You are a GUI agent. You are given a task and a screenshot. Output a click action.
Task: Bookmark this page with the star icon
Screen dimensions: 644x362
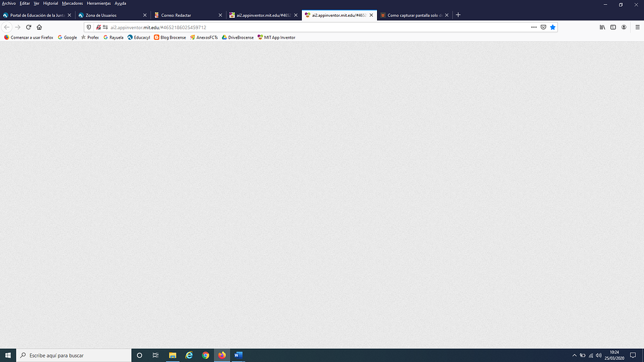coord(553,27)
